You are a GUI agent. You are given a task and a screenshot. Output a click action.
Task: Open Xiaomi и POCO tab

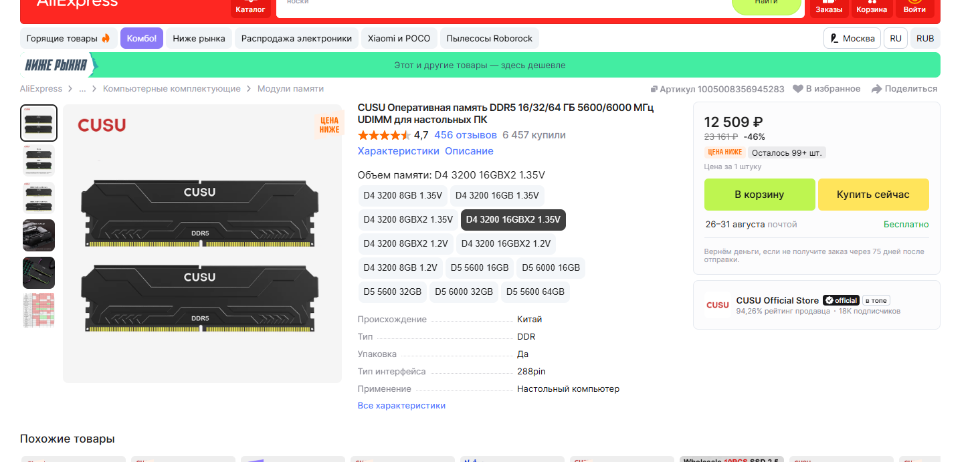pyautogui.click(x=399, y=38)
